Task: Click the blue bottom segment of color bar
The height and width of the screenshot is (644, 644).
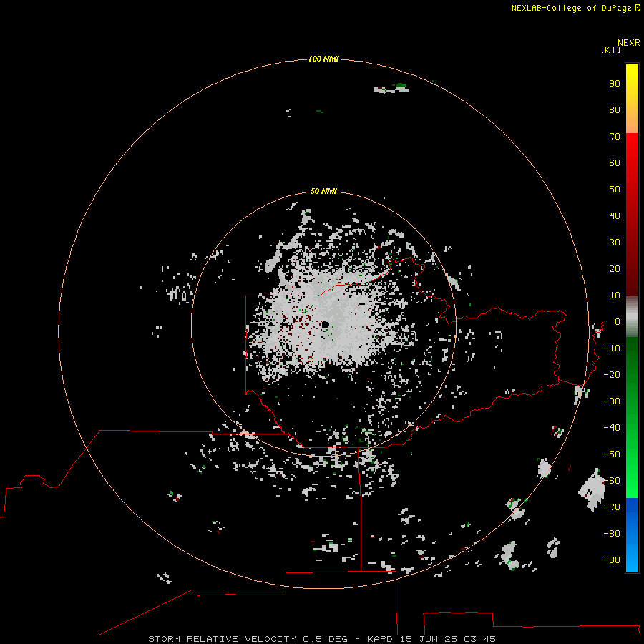Action: 632,535
